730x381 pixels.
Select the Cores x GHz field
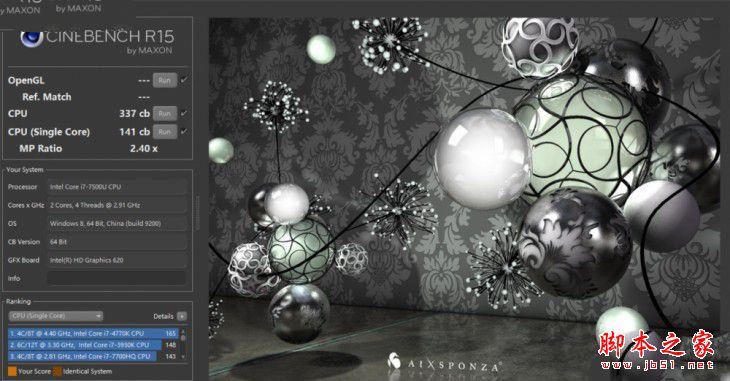117,205
